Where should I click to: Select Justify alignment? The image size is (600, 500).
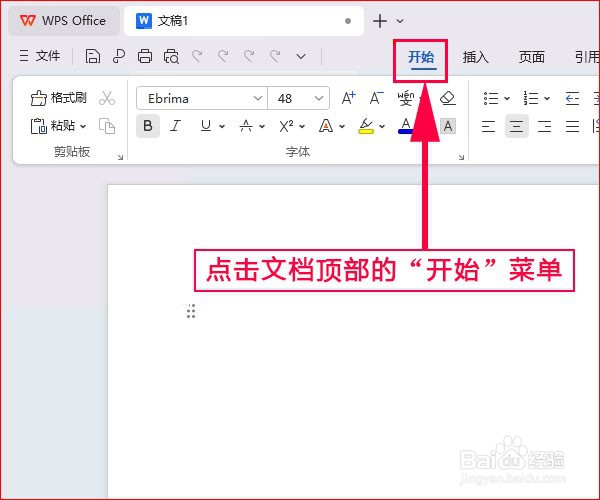(x=572, y=126)
